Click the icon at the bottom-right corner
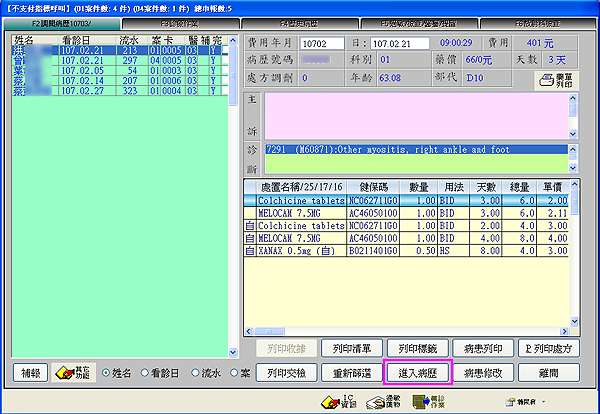 [523, 400]
